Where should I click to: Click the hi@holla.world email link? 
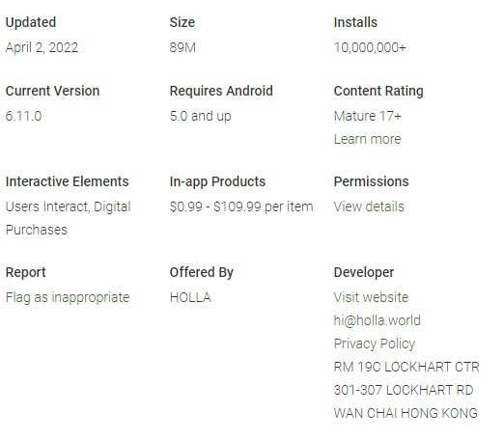[x=378, y=320]
